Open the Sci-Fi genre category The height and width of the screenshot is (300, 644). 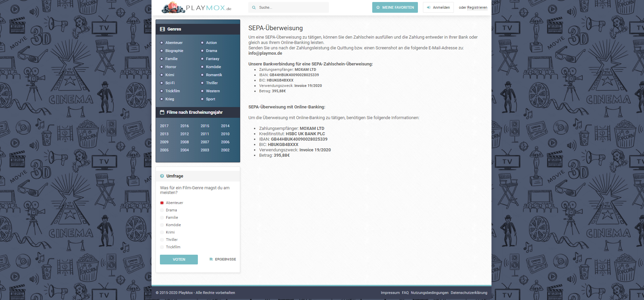pos(170,83)
